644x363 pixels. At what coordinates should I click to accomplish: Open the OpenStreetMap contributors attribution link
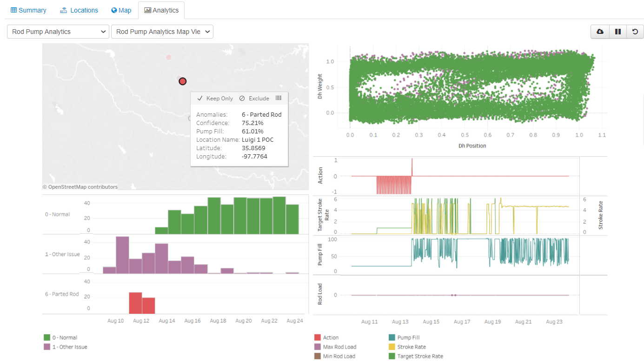pos(83,187)
